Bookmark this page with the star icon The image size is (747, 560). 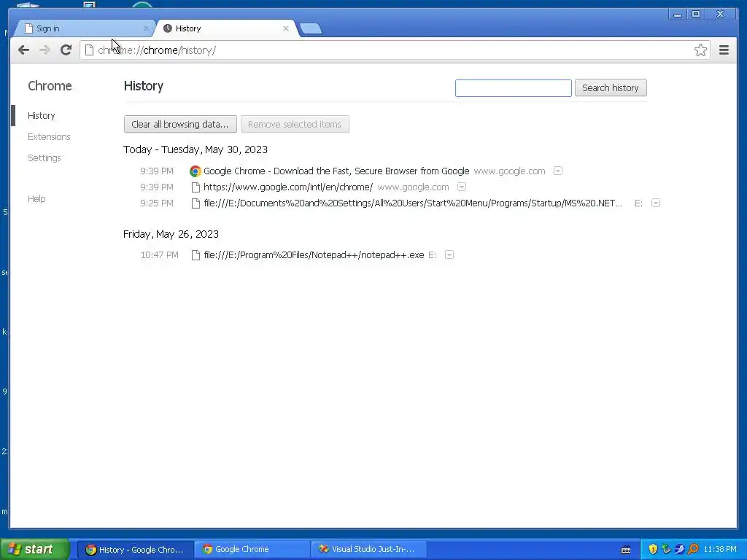[x=700, y=50]
